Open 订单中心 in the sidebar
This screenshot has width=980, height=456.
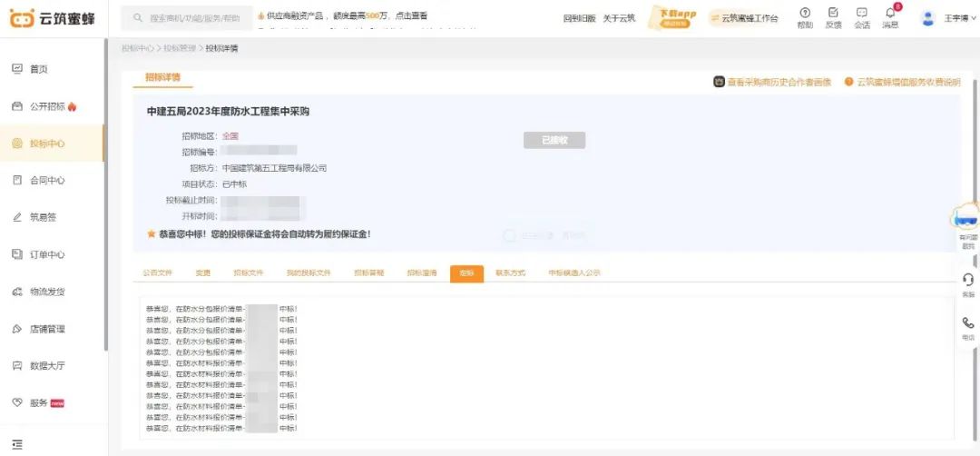[x=47, y=254]
